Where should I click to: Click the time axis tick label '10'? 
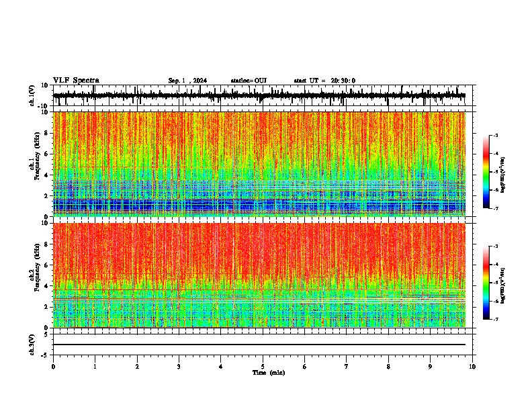click(x=472, y=367)
